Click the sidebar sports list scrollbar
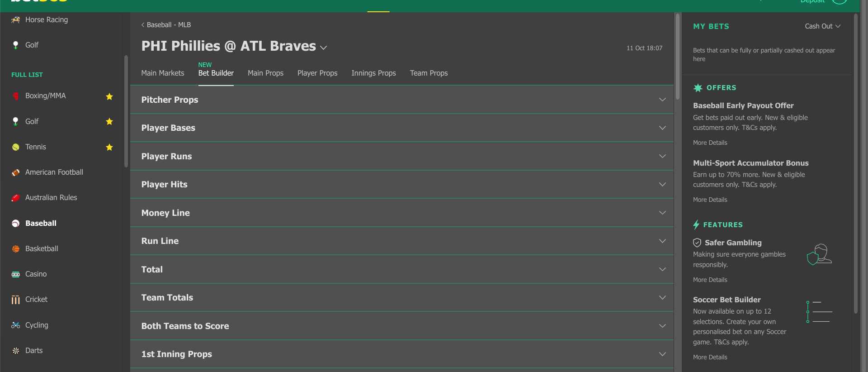 pos(126,111)
